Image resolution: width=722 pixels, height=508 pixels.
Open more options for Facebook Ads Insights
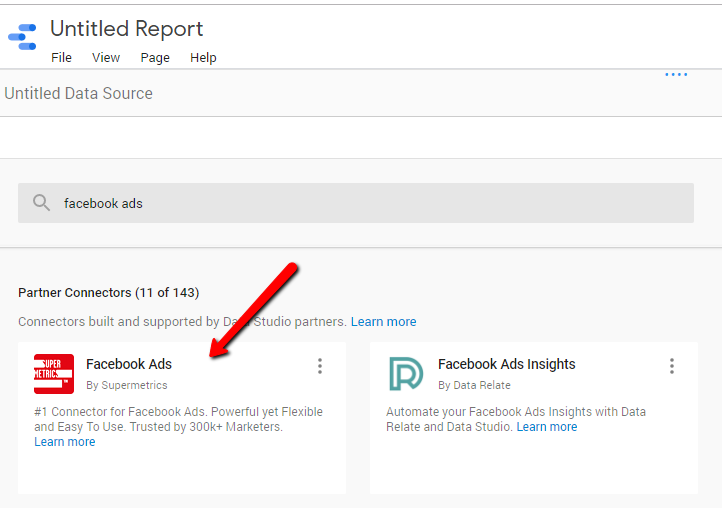pyautogui.click(x=671, y=366)
